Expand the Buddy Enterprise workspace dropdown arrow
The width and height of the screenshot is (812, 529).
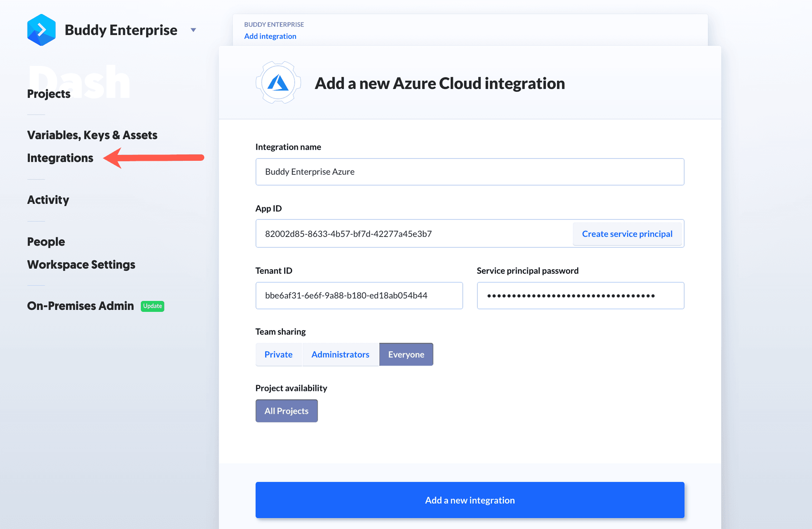tap(193, 30)
